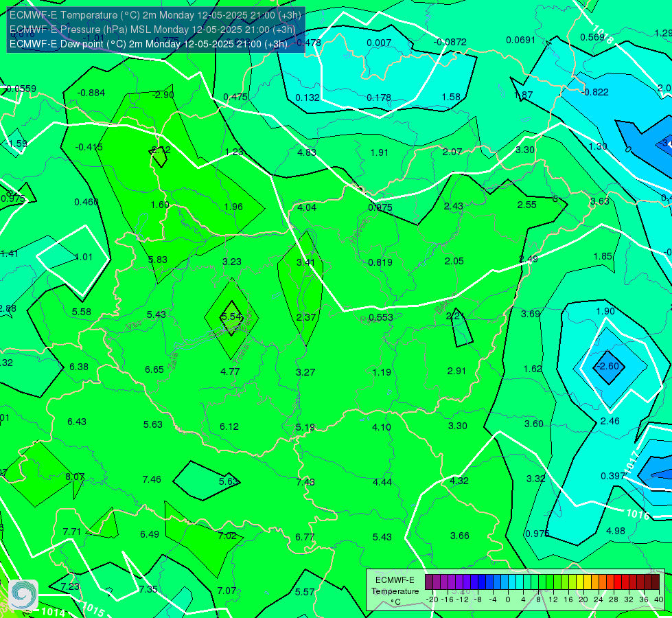Click the 1.58 dew point value
672x618 pixels.
click(451, 97)
